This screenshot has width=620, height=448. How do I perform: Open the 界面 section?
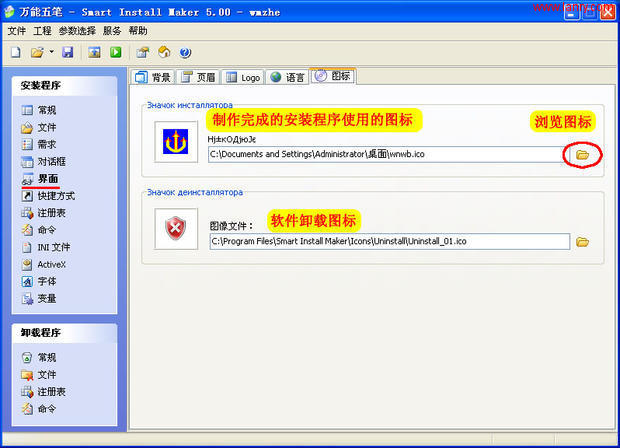[48, 179]
